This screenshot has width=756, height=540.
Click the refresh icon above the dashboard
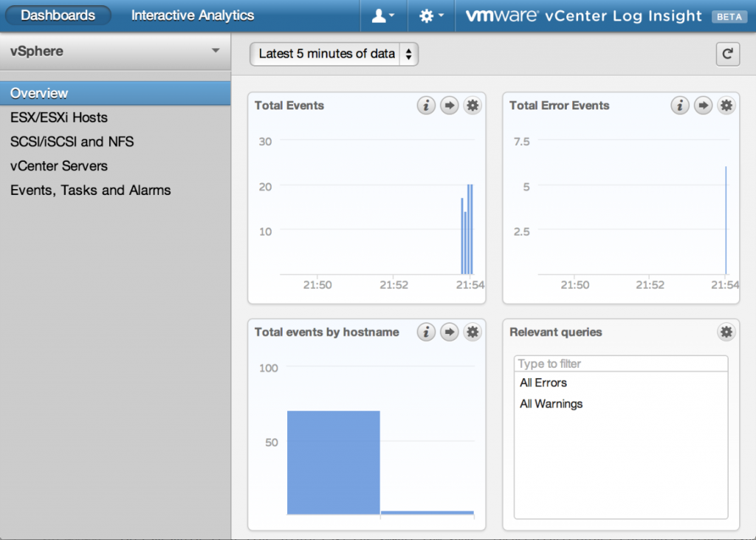727,54
